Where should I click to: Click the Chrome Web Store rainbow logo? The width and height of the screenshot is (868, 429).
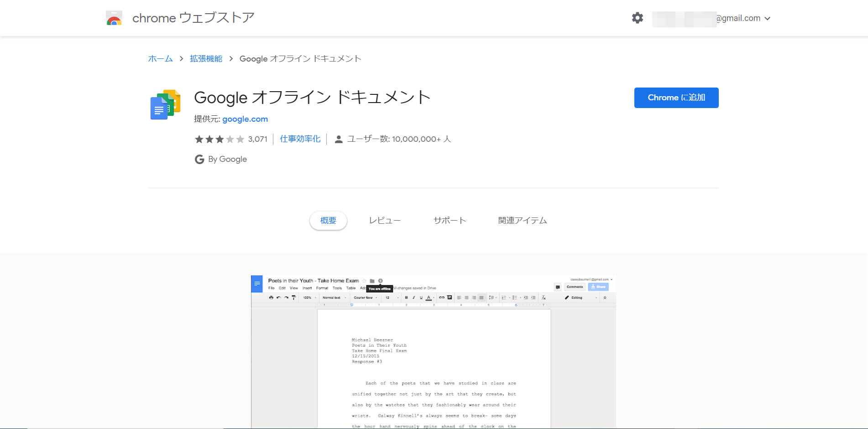point(114,18)
